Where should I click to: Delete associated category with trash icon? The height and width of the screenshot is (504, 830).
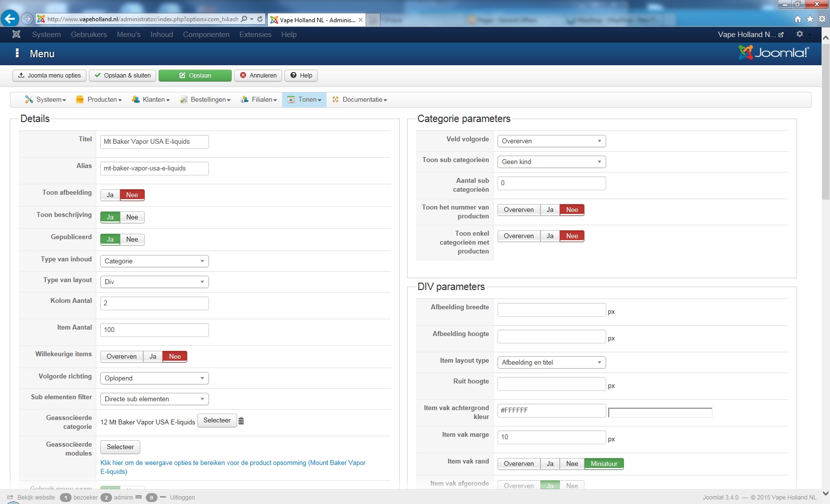241,421
